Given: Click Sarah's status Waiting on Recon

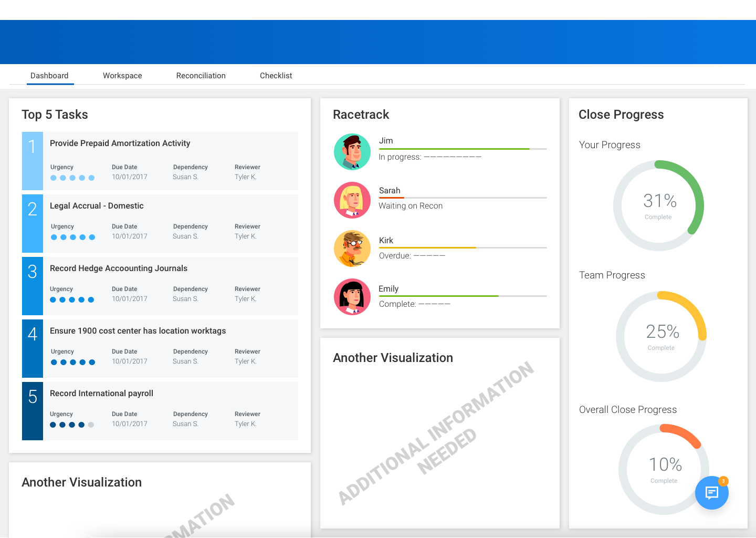Looking at the screenshot, I should [x=411, y=206].
